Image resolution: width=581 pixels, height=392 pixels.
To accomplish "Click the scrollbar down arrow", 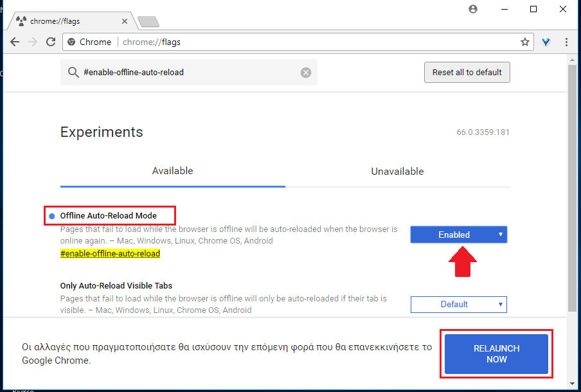I will [572, 384].
